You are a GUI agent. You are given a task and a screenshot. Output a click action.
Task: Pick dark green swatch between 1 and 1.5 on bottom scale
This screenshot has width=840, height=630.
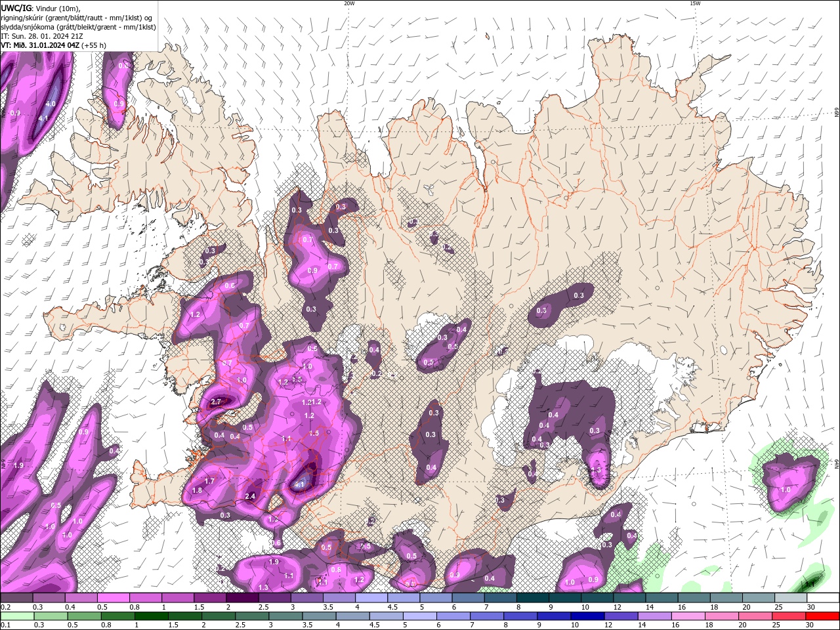pos(152,616)
